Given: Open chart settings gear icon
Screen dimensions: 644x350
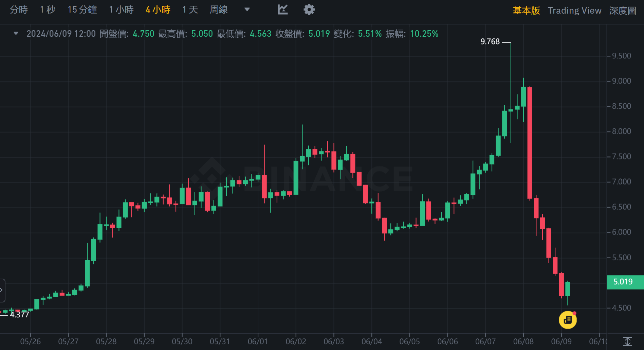Looking at the screenshot, I should 309,10.
